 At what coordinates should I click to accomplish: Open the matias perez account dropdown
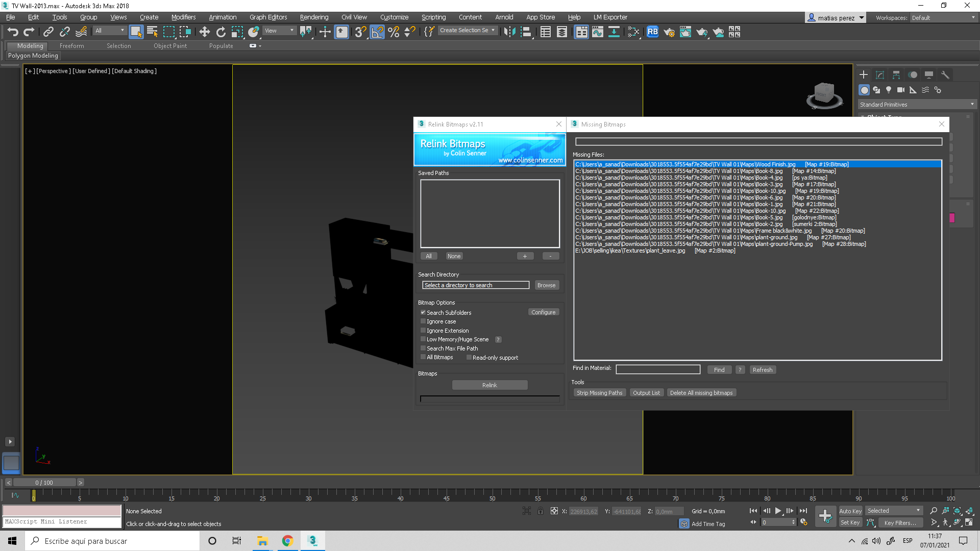click(x=836, y=18)
